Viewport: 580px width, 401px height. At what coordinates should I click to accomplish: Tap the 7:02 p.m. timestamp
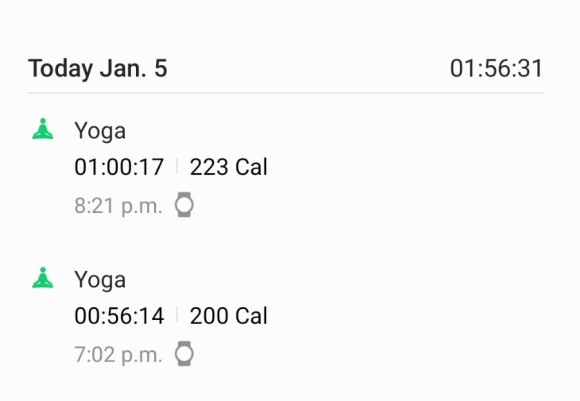[x=118, y=355]
